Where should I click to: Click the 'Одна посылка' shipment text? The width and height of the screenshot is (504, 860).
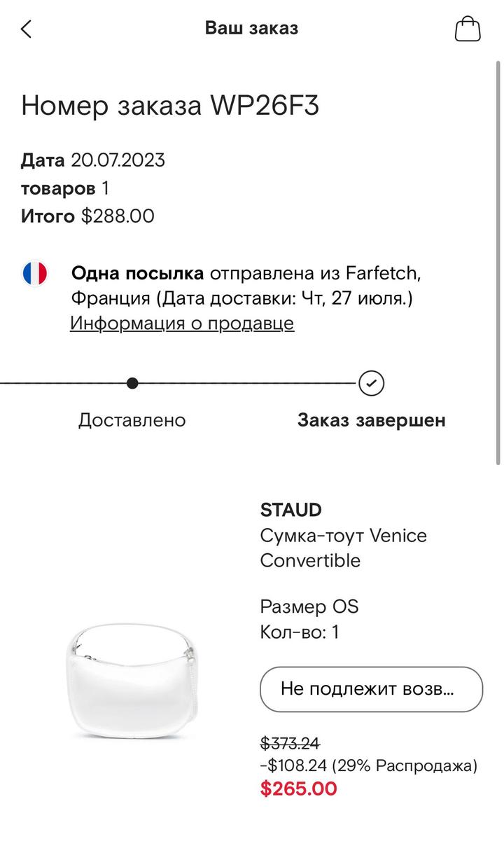tap(137, 272)
